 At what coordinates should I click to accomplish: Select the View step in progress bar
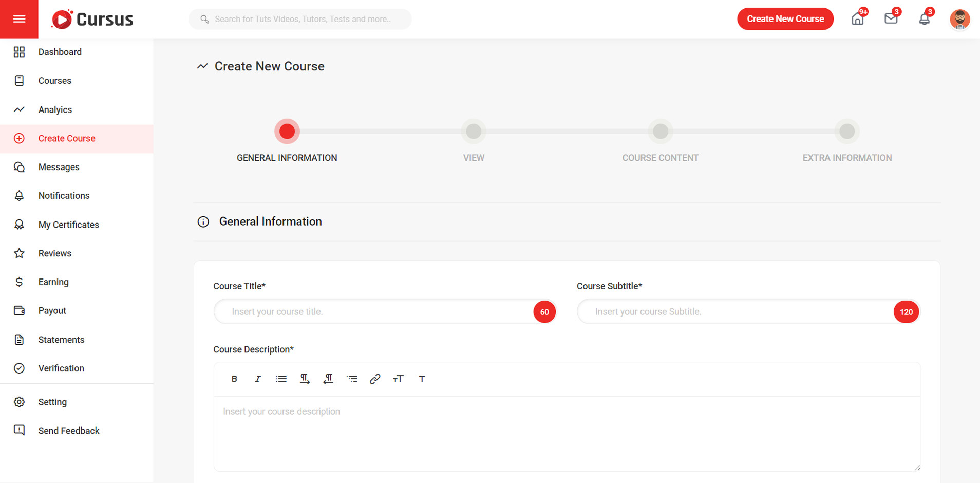coord(473,132)
